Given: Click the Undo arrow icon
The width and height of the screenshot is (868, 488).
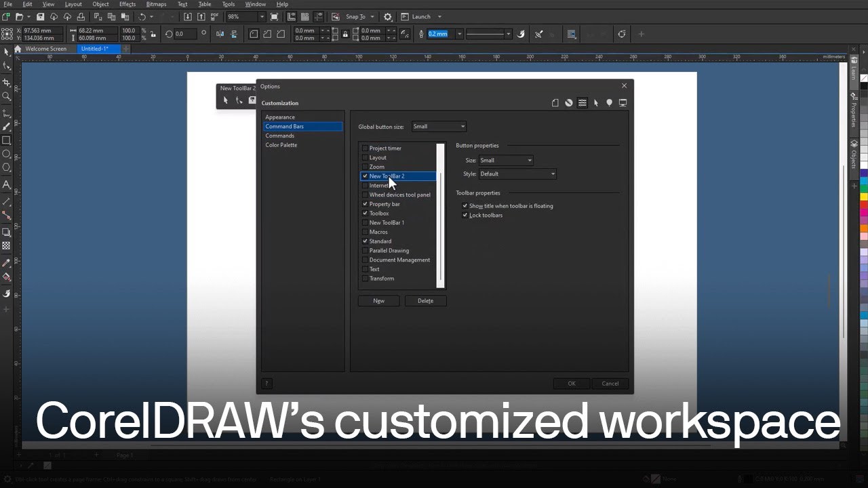Looking at the screenshot, I should (142, 16).
